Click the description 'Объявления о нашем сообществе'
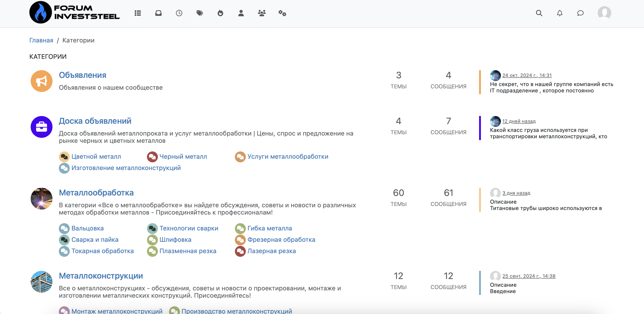 point(111,87)
